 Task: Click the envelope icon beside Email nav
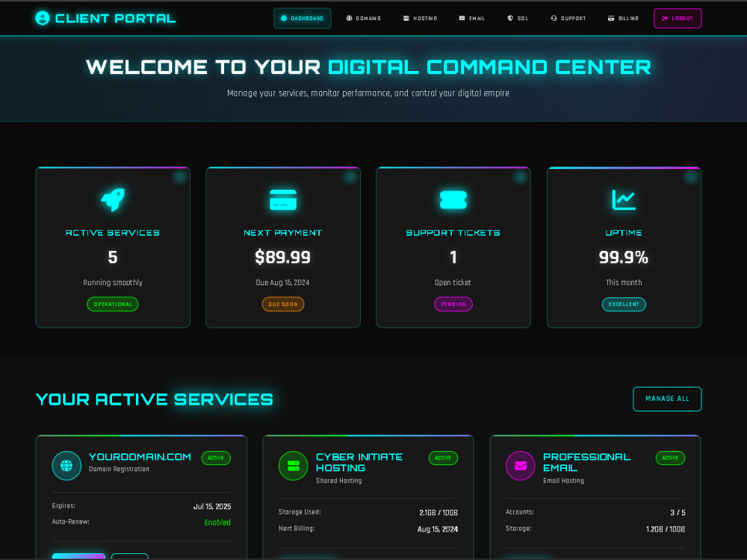pos(462,18)
